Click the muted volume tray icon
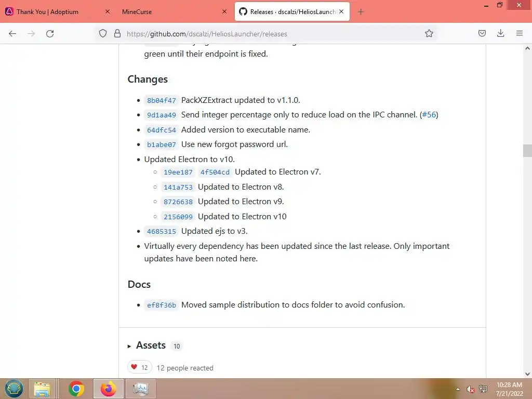This screenshot has width=532, height=399. [470, 389]
